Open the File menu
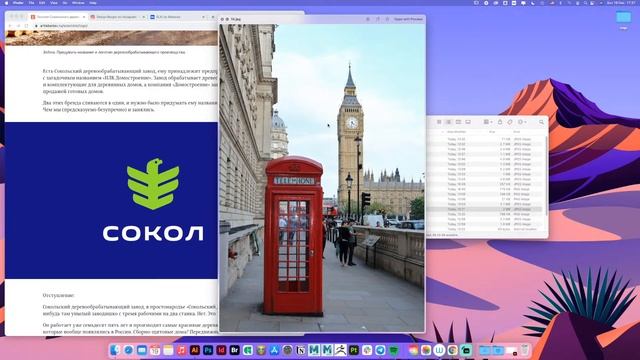 click(31, 3)
